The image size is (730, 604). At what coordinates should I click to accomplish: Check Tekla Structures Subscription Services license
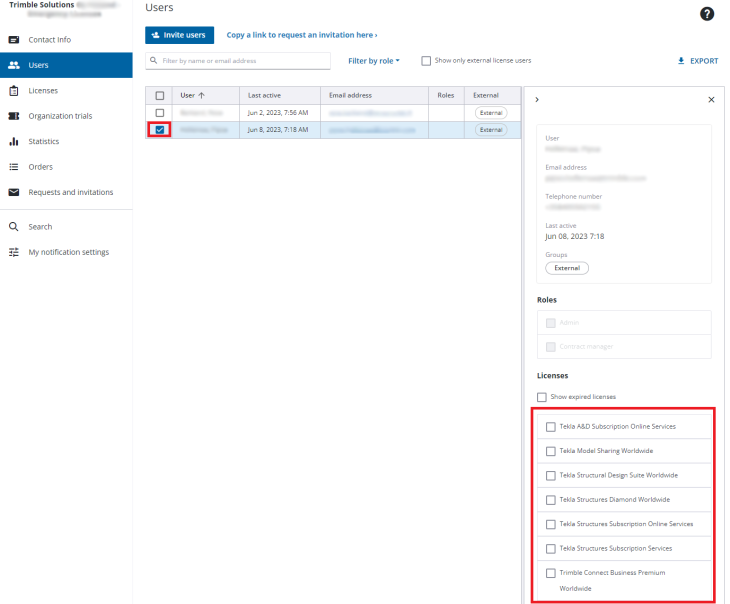551,549
